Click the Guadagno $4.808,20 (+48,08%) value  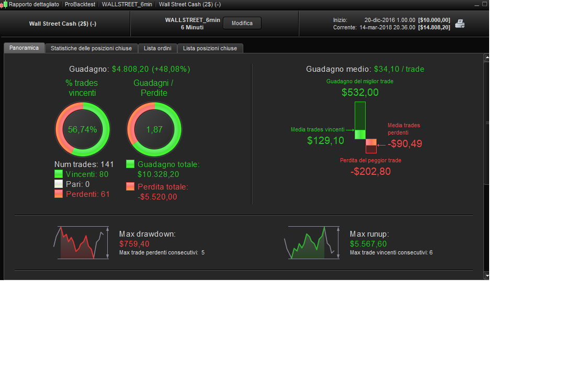[151, 69]
